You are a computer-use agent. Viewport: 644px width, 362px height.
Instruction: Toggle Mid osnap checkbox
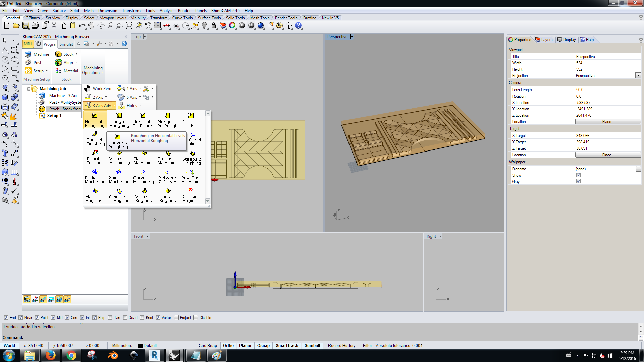53,318
